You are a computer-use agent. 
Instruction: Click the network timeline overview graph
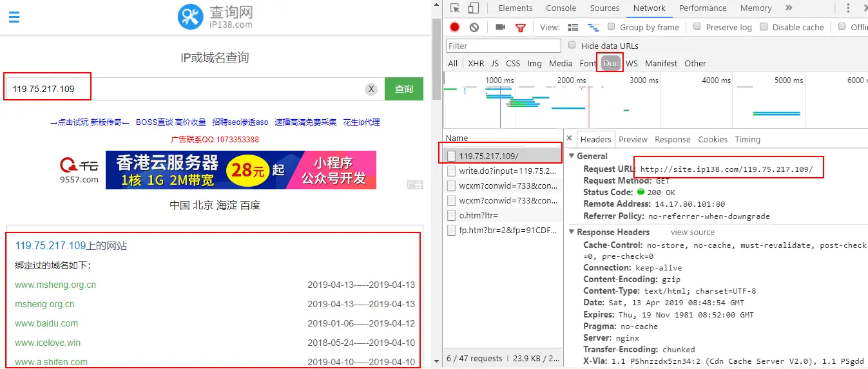pyautogui.click(x=655, y=100)
